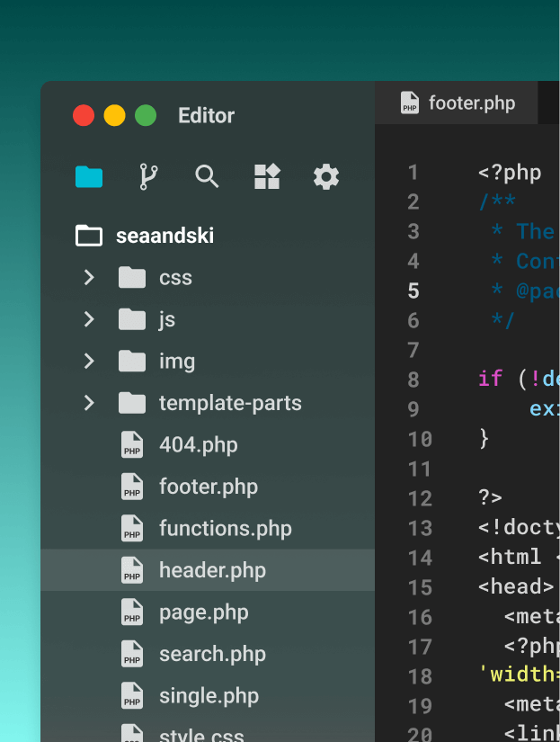Click PHP file icon beside page.php
This screenshot has height=742, width=560.
132,612
